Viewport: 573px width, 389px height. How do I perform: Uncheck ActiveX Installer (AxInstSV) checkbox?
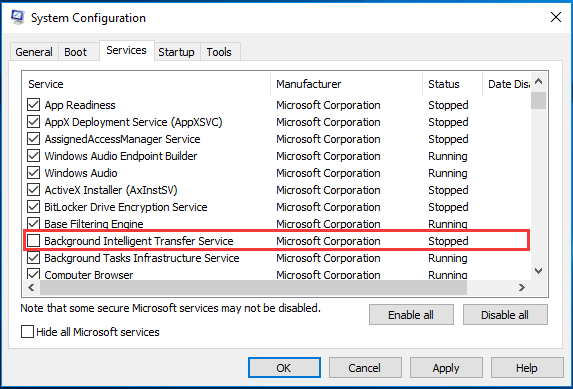tap(33, 190)
